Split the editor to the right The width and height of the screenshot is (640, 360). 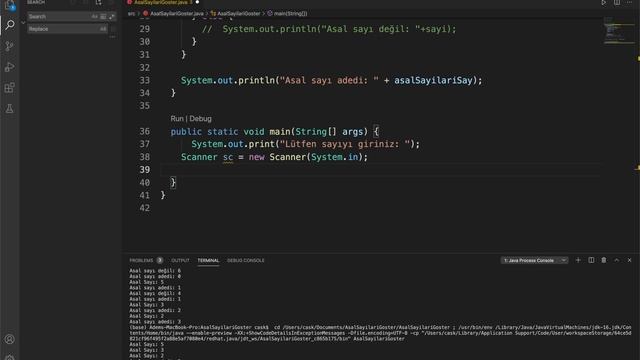(x=617, y=2)
